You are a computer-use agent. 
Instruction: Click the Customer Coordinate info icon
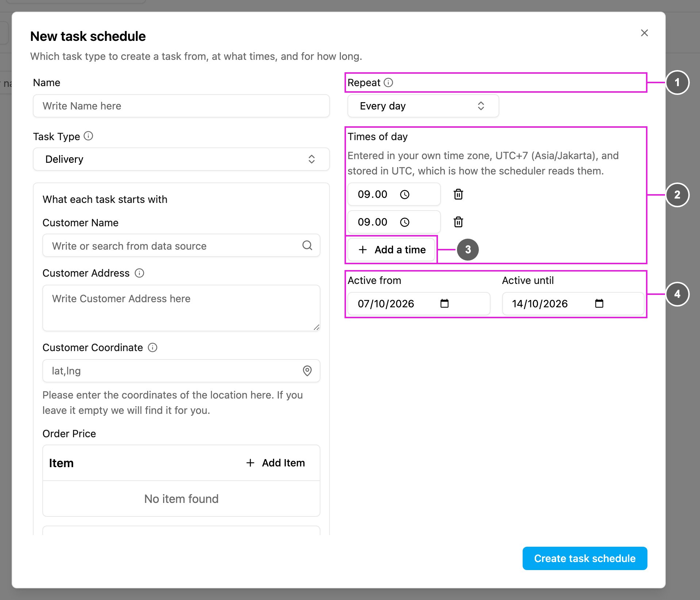click(x=153, y=347)
